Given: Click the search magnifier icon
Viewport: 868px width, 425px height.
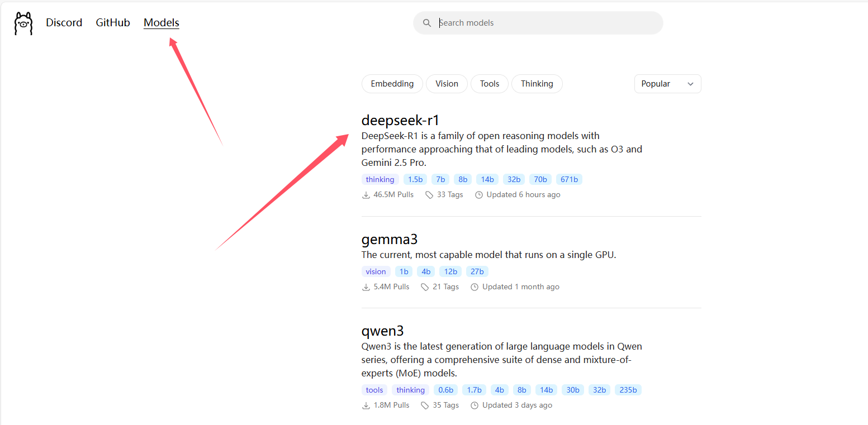Looking at the screenshot, I should click(x=427, y=23).
